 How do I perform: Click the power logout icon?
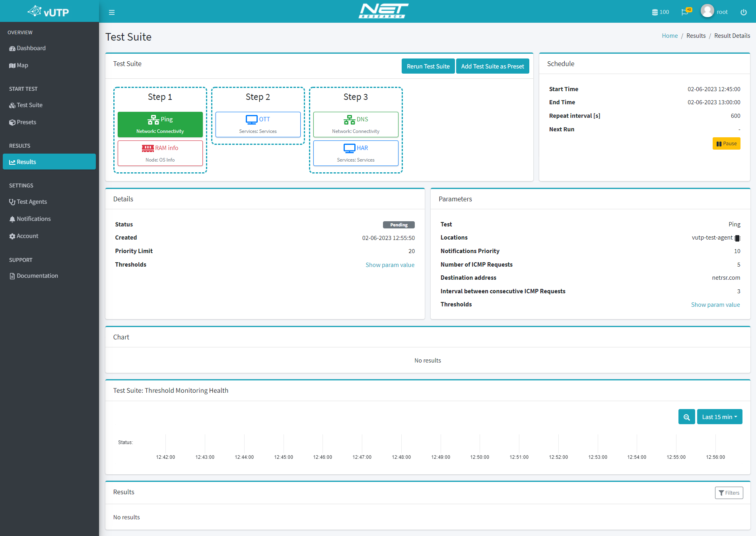(x=743, y=12)
